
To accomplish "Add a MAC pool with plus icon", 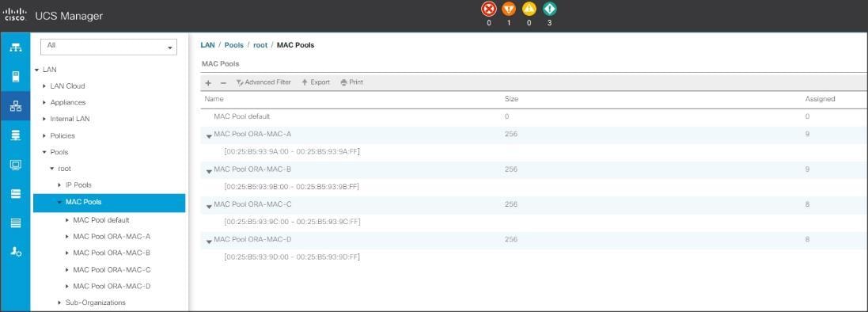I will point(208,82).
